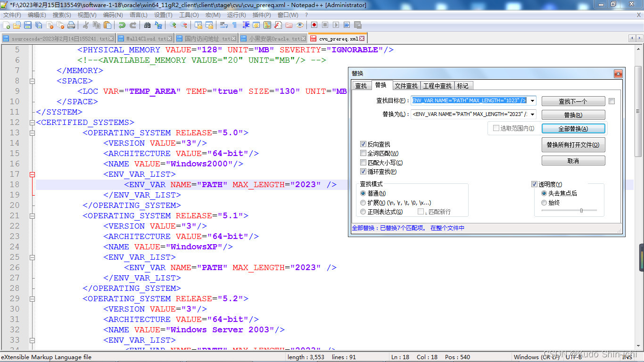Select the 正则表达式 search mode radio
Screen dimensions: 644x362
(x=363, y=212)
